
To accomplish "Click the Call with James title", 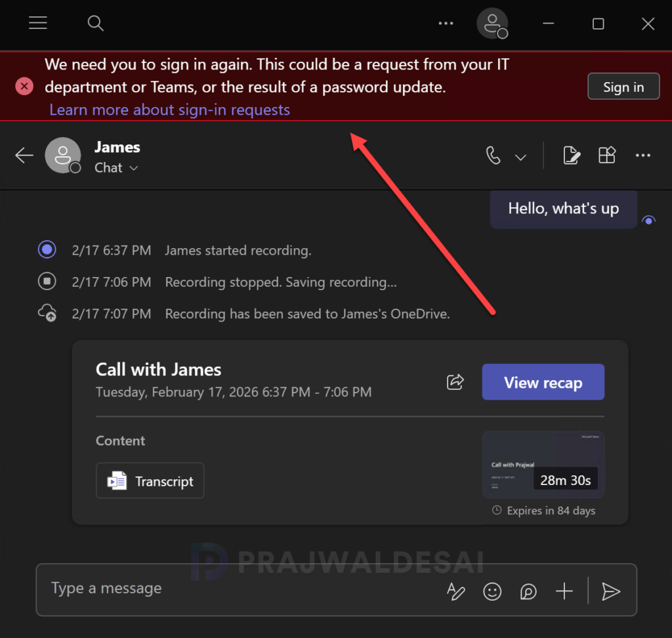I will [x=158, y=370].
